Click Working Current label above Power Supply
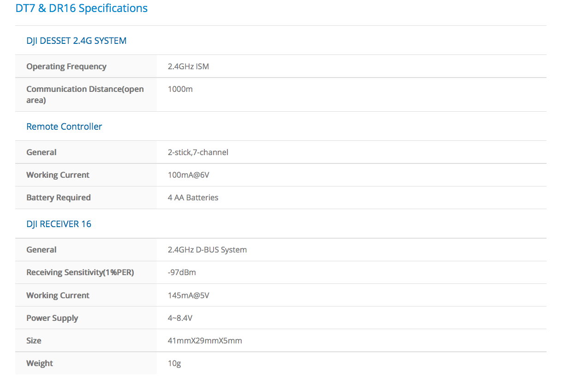The image size is (588, 379). (58, 295)
